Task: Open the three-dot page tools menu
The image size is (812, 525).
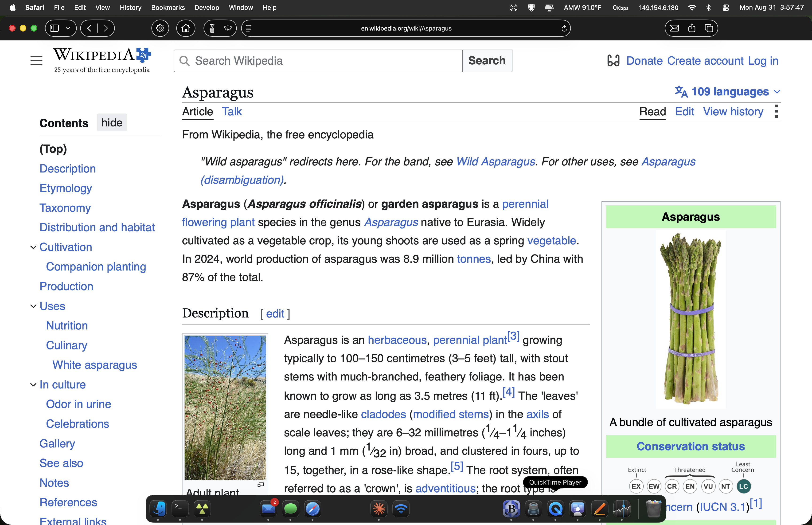Action: click(x=776, y=111)
